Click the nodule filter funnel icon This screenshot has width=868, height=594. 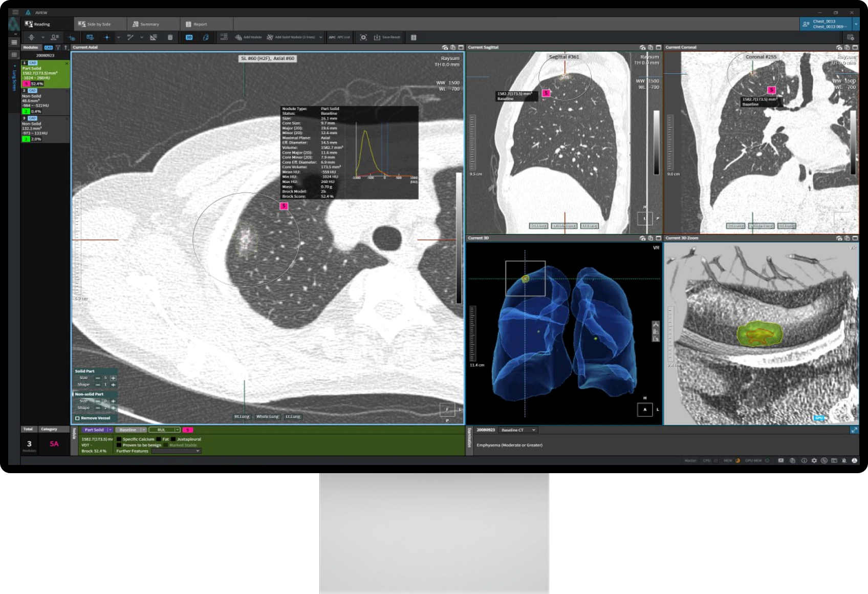[58, 48]
